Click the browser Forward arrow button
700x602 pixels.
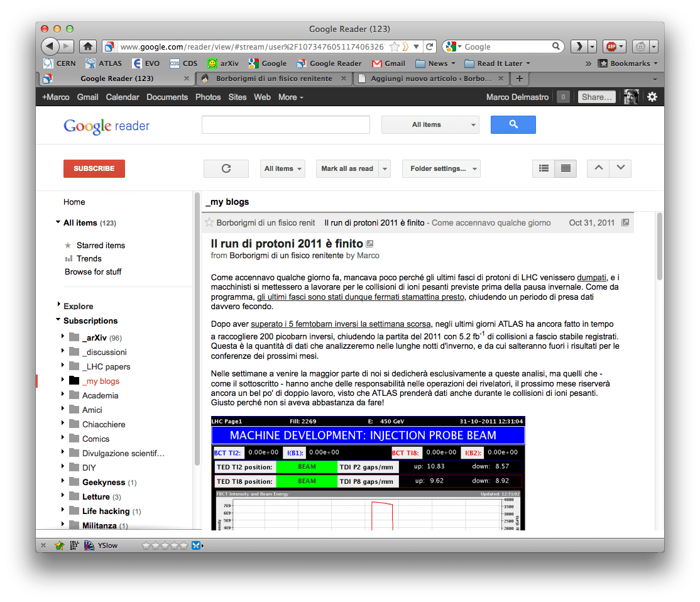pos(67,46)
